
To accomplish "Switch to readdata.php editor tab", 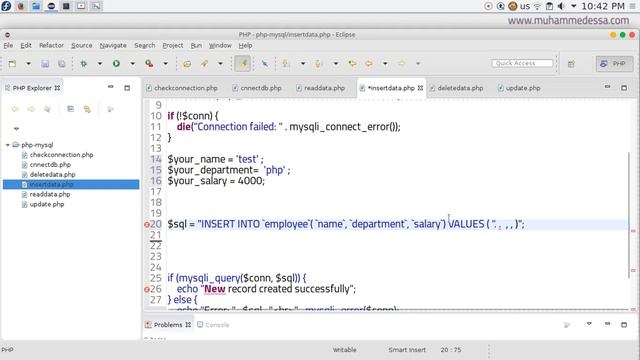I will (x=321, y=88).
